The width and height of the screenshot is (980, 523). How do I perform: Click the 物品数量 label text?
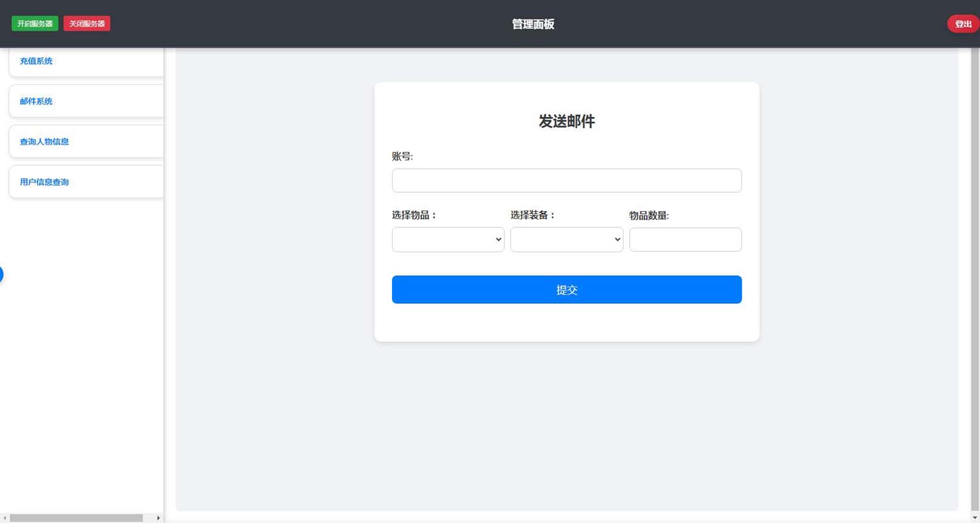(x=649, y=216)
